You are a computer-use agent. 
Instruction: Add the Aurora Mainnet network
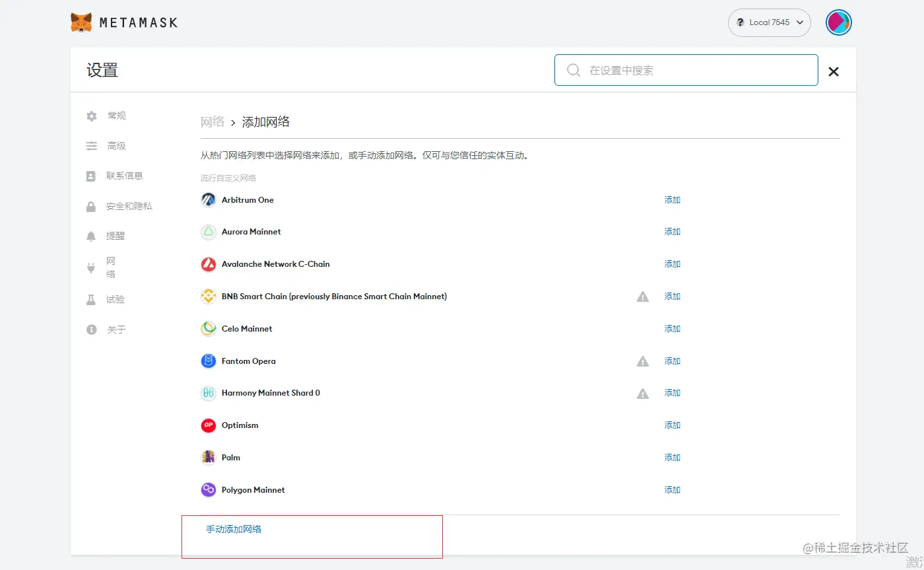(x=673, y=232)
